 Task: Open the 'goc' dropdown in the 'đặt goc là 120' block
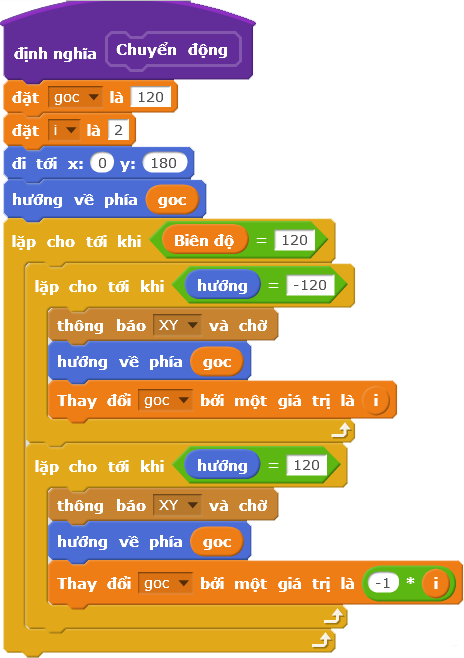[x=76, y=97]
